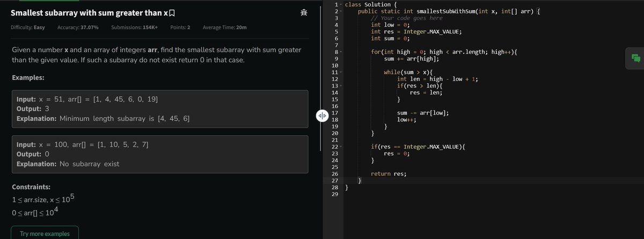
Task: Fold the while loop at line 11
Action: [x=341, y=72]
